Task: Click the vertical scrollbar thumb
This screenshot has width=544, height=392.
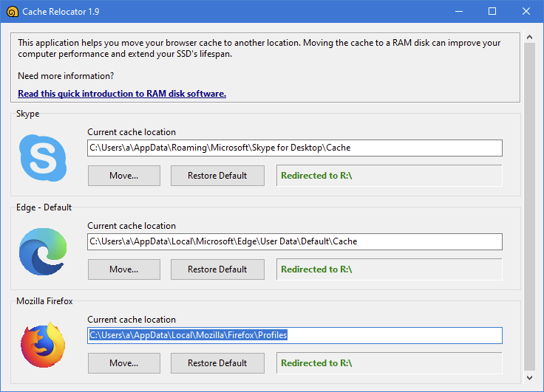Action: (x=529, y=207)
